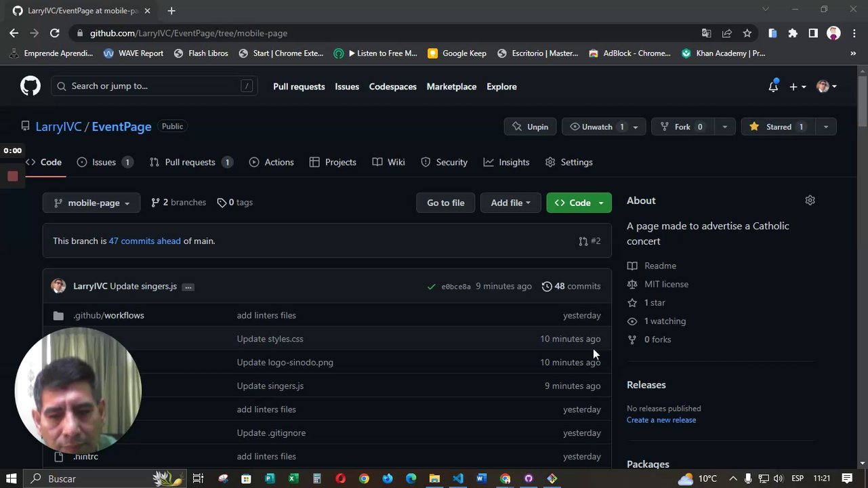Image resolution: width=868 pixels, height=488 pixels.
Task: Open a new browser tab with plus
Action: [171, 11]
